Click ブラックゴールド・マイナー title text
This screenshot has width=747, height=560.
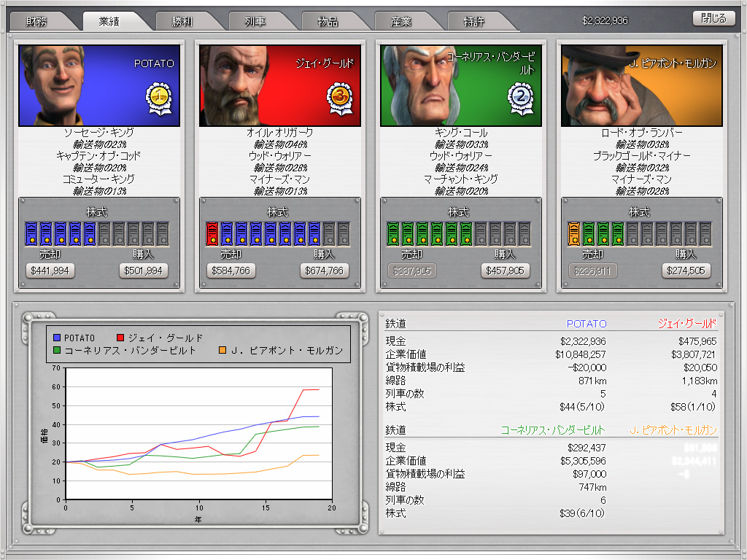click(x=642, y=156)
